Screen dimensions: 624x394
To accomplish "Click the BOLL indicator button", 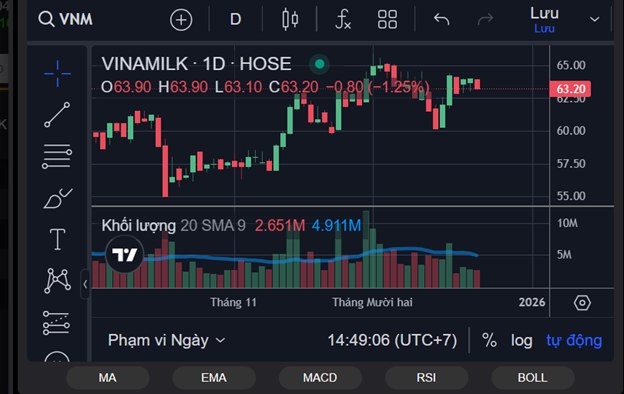I will pyautogui.click(x=532, y=378).
